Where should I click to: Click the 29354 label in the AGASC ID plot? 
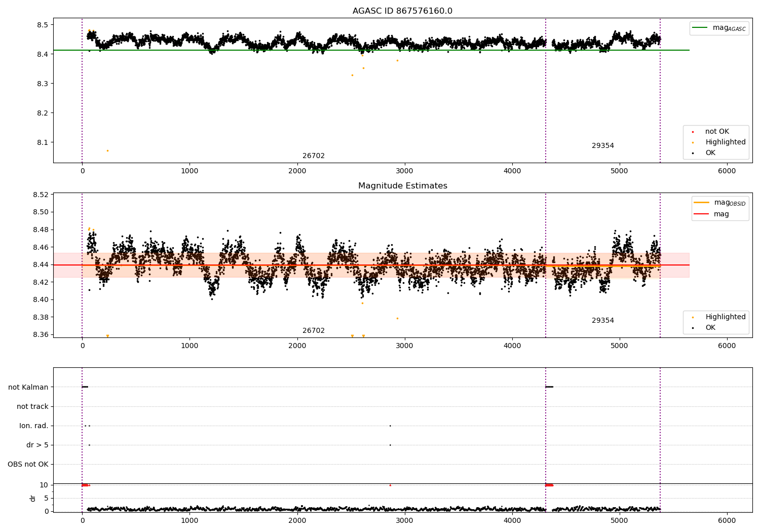(x=603, y=146)
